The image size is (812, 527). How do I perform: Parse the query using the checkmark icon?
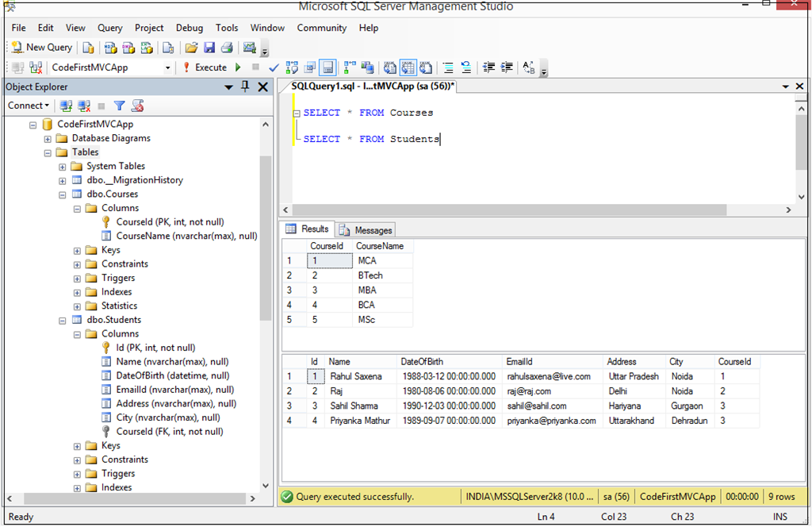(x=273, y=67)
